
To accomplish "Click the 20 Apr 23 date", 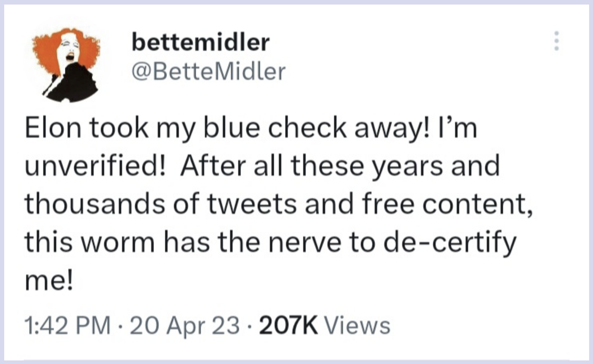I will (185, 326).
